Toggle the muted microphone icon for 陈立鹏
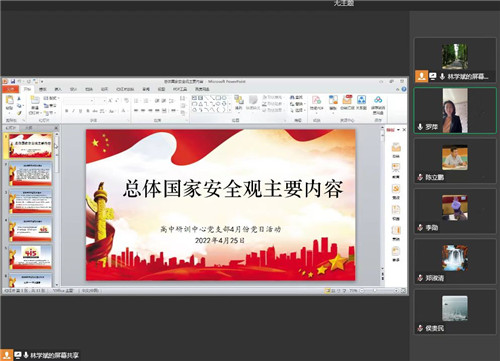Screen dimensions: 500x361 [x=420, y=177]
